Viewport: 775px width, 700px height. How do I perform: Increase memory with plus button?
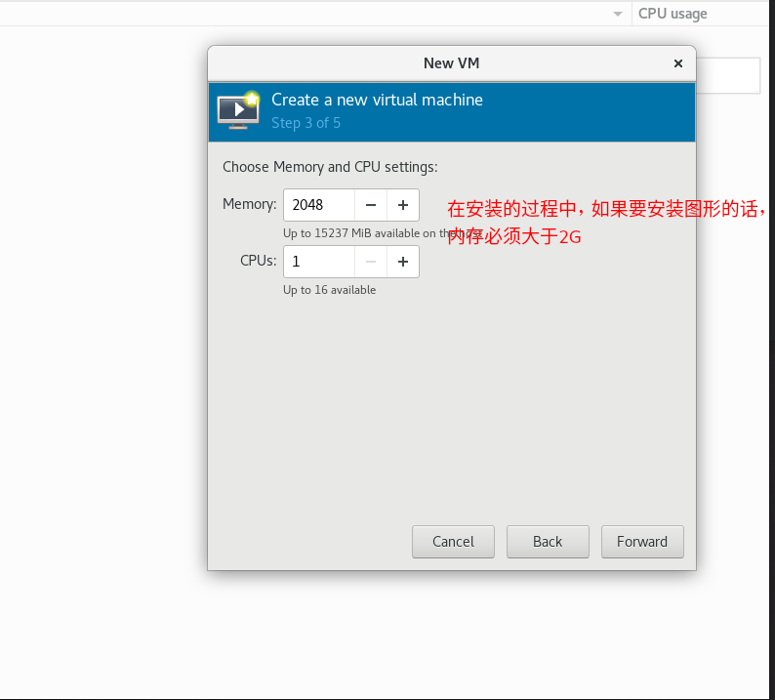[x=403, y=205]
